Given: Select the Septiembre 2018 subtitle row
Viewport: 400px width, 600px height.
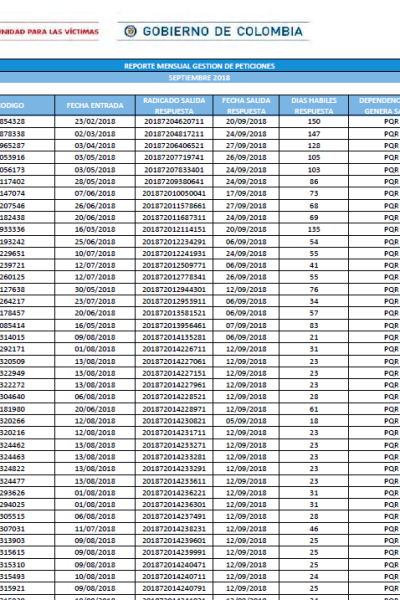Looking at the screenshot, I should point(200,78).
